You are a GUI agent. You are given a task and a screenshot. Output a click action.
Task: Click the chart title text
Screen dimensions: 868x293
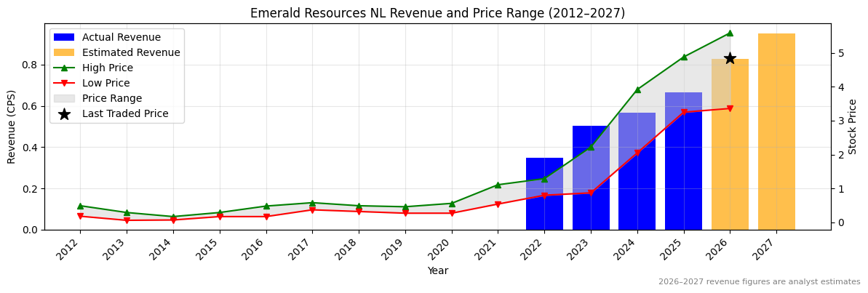tap(437, 13)
